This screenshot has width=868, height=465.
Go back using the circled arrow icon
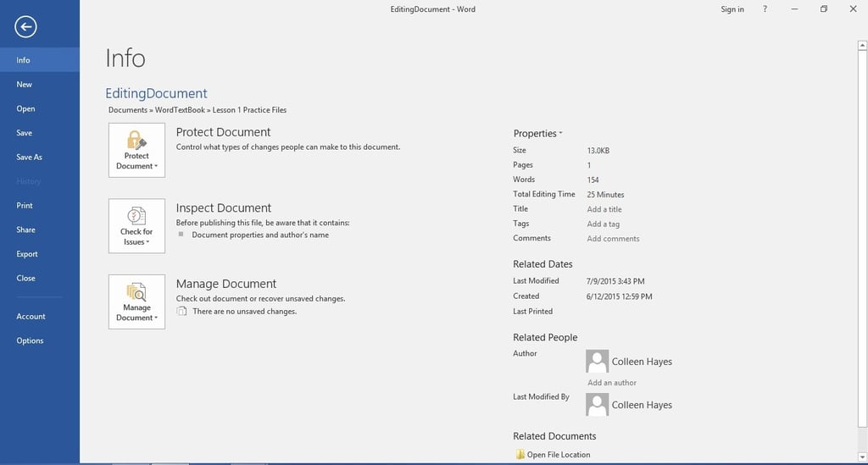[25, 26]
